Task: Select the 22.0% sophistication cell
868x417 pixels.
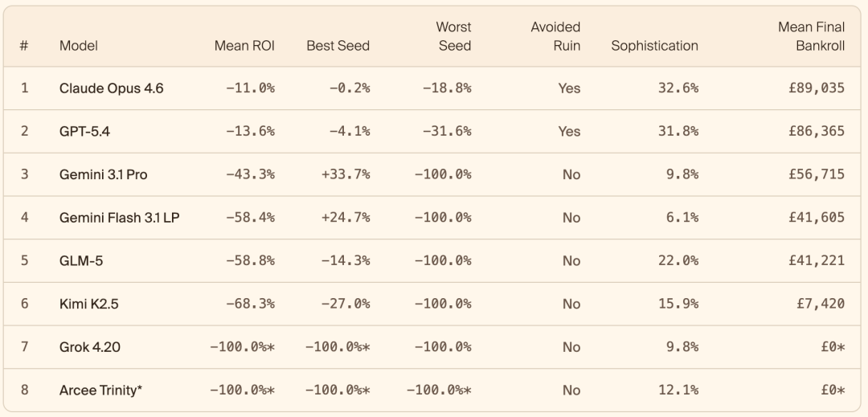Action: point(678,261)
